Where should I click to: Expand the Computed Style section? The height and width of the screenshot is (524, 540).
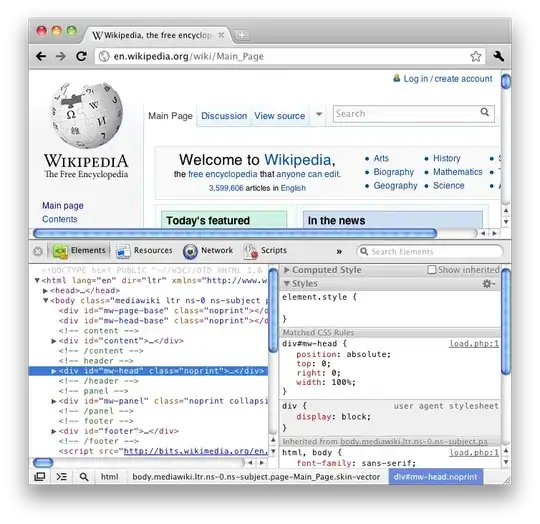pyautogui.click(x=287, y=270)
